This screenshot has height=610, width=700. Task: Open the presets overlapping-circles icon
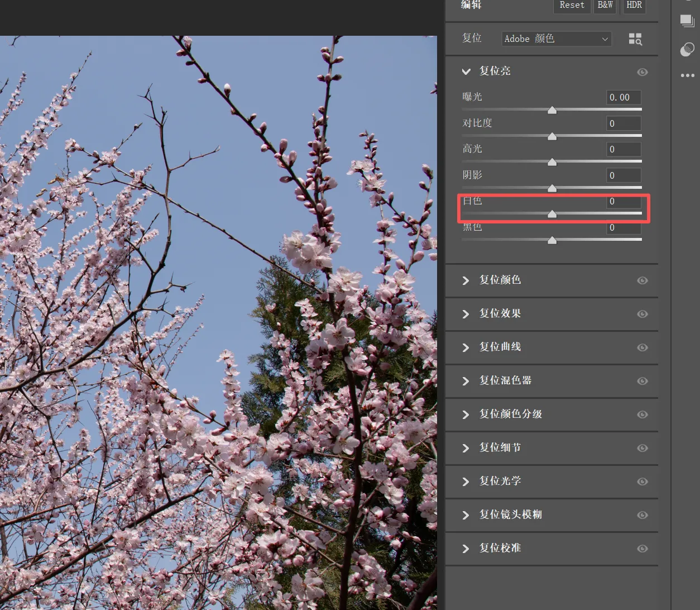click(687, 50)
